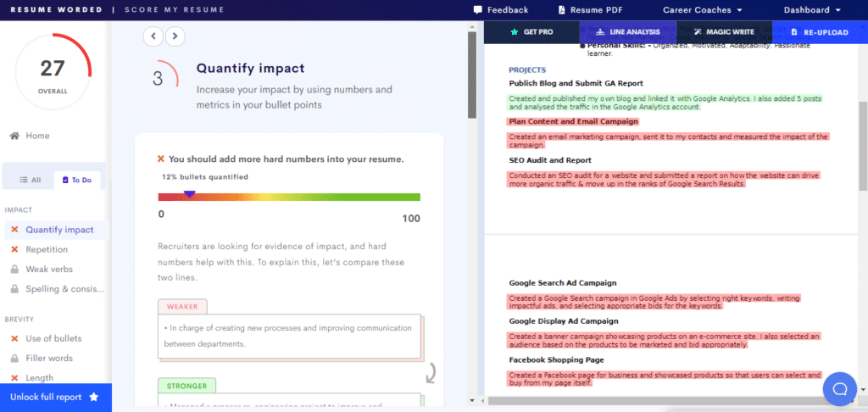Click the analysis panel vertical scrollbar
Viewport: 868px width, 412px height.
coord(471,75)
